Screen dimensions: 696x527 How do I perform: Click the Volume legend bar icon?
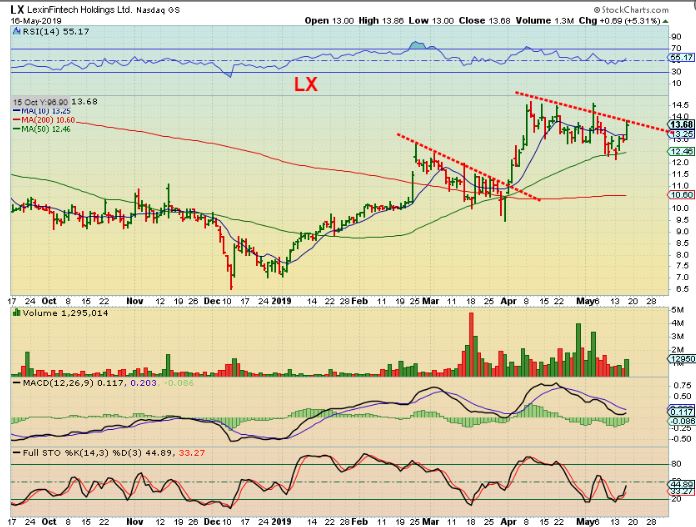pyautogui.click(x=17, y=313)
